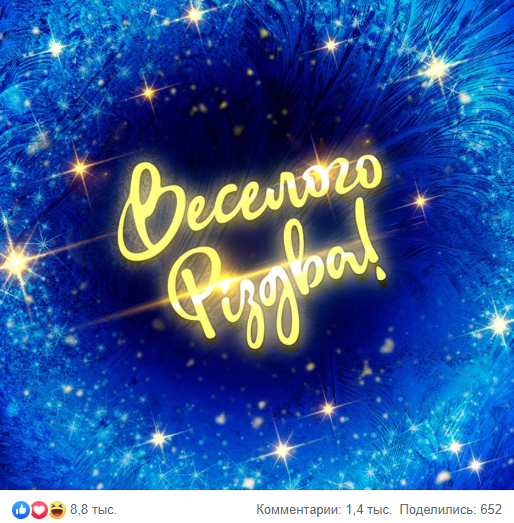Click the blue thumbs-up Like reaction icon
Image resolution: width=514 pixels, height=523 pixels.
point(21,510)
